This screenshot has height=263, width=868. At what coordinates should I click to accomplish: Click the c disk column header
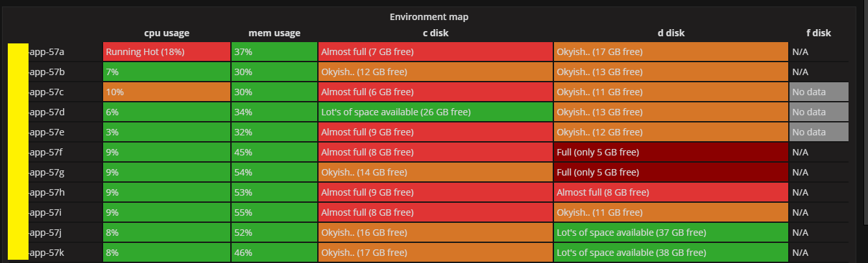pyautogui.click(x=435, y=33)
